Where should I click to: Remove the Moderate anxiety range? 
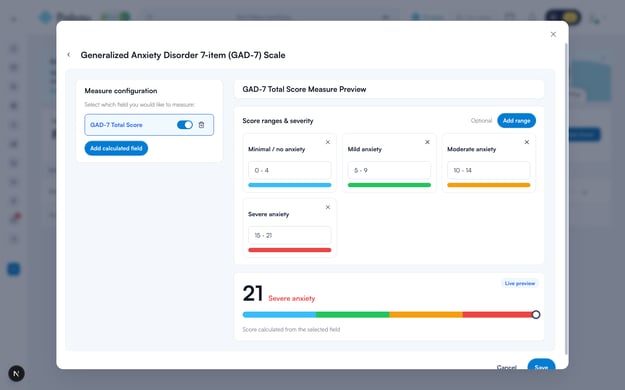tap(527, 142)
